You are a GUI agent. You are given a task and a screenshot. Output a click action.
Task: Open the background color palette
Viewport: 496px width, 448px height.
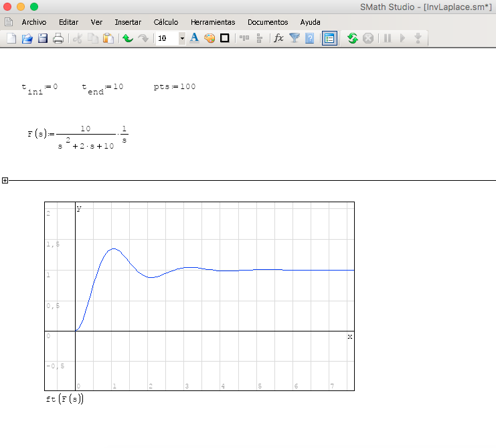210,38
